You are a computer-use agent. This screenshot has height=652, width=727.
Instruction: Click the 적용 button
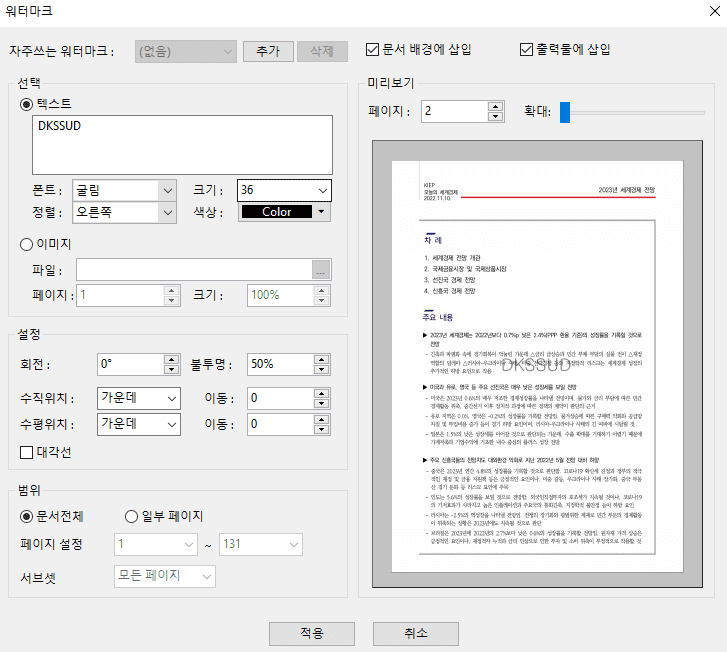coord(312,633)
